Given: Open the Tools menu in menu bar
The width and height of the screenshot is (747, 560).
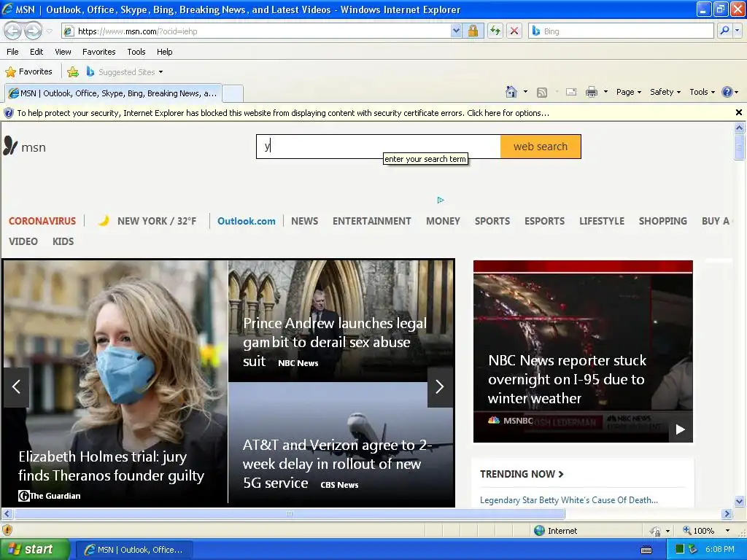Looking at the screenshot, I should pos(136,52).
